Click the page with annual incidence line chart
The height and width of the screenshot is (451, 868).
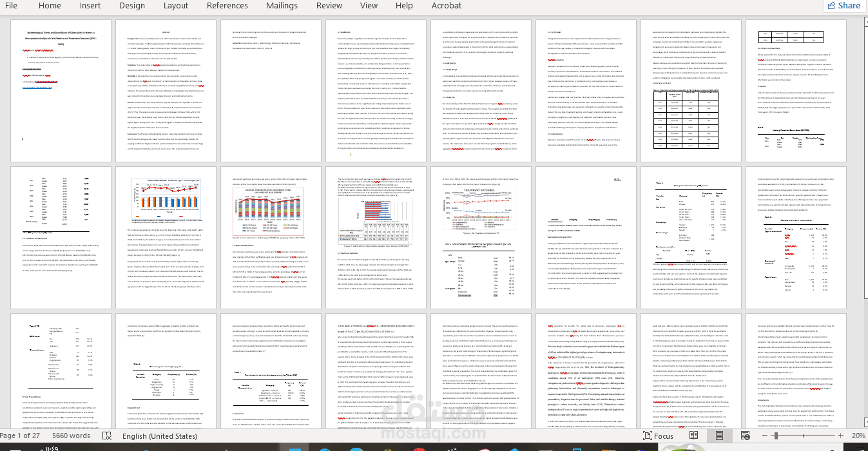[x=165, y=238]
